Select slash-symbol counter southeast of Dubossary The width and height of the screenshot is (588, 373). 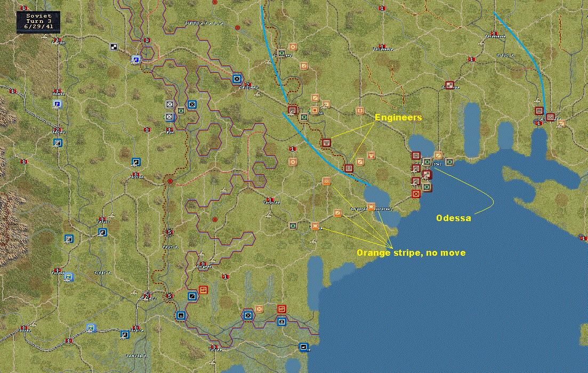(304, 66)
